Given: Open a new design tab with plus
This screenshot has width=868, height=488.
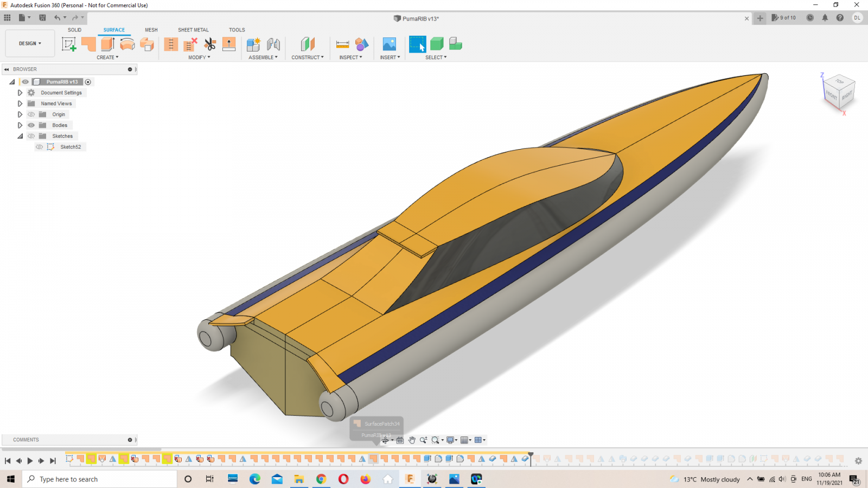Looking at the screenshot, I should pyautogui.click(x=760, y=18).
